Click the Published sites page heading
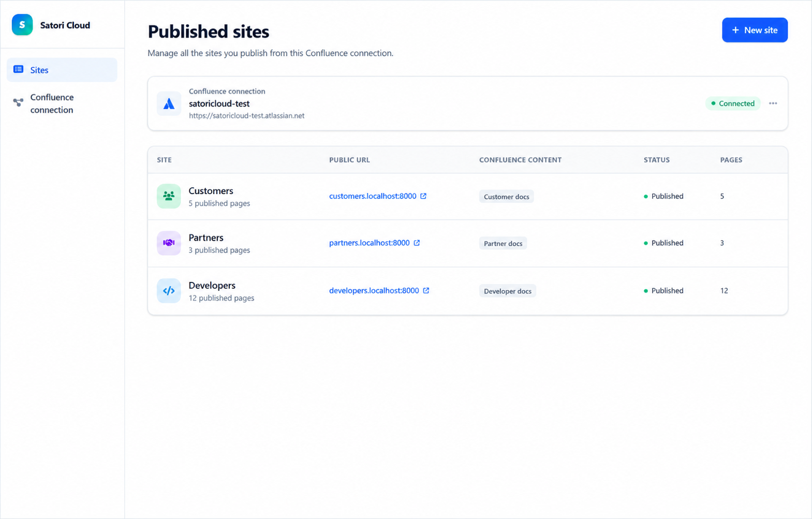The width and height of the screenshot is (812, 519). 209,32
